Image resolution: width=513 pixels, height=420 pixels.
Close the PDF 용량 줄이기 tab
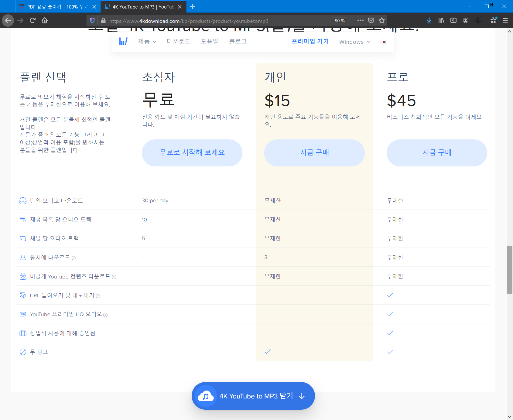(94, 7)
